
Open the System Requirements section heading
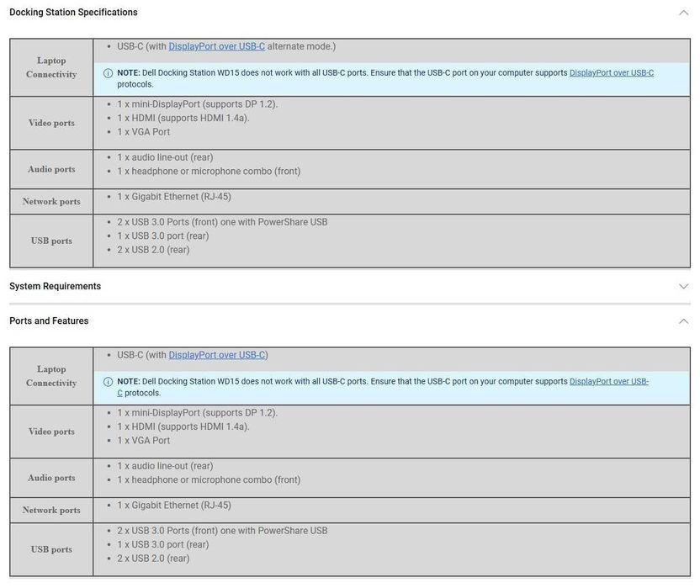tap(55, 286)
